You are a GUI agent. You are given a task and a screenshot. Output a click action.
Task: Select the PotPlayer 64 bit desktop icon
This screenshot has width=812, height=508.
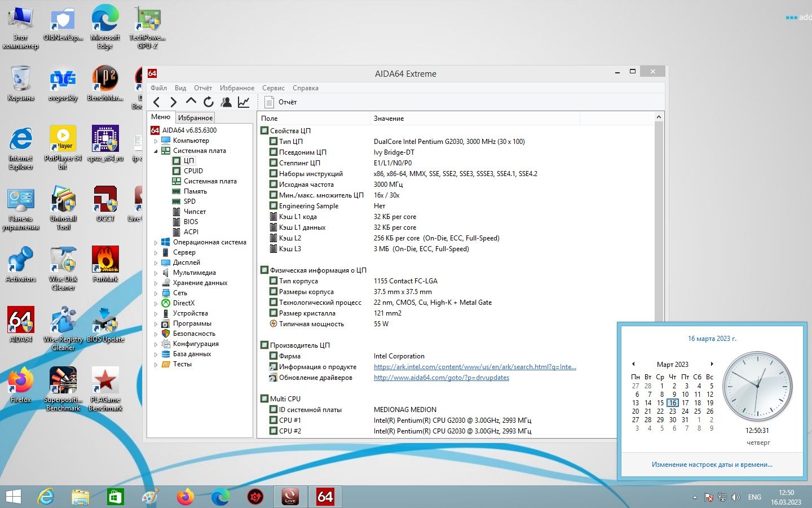[63, 147]
